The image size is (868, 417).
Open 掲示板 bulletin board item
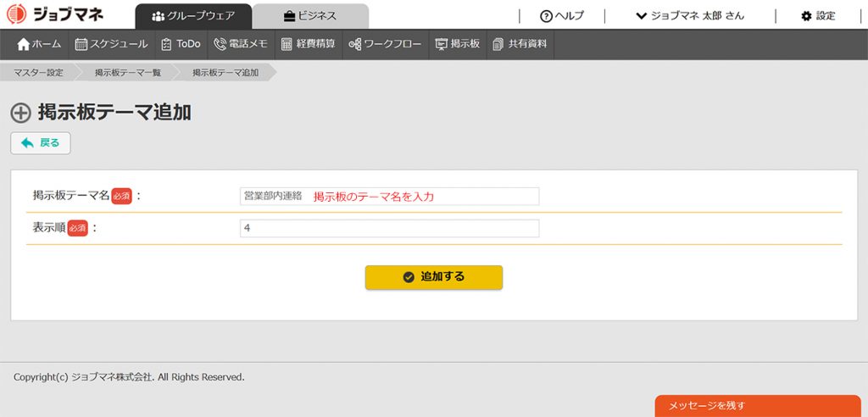point(458,44)
